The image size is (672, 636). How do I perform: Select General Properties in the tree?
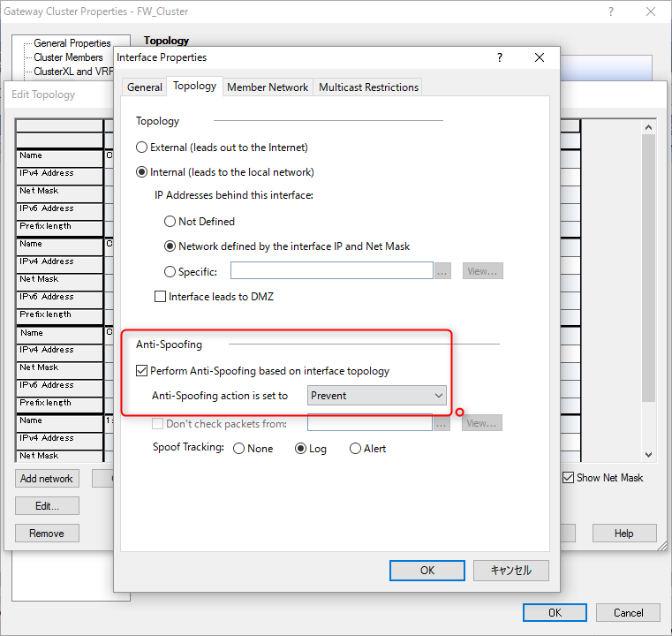[72, 43]
